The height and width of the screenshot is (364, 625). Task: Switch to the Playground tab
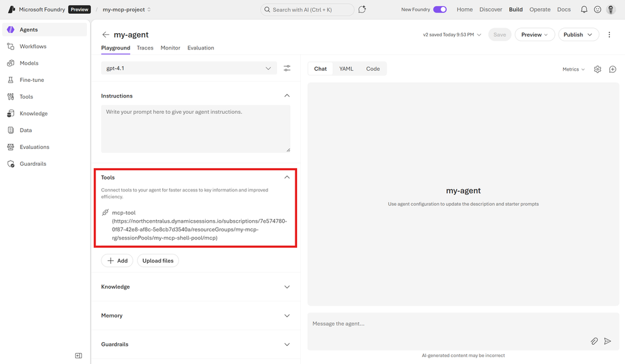point(116,48)
